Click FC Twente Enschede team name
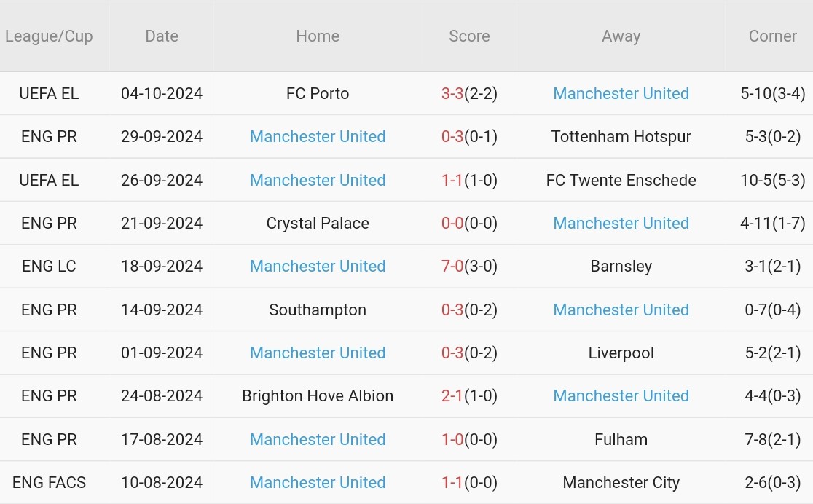 tap(621, 180)
